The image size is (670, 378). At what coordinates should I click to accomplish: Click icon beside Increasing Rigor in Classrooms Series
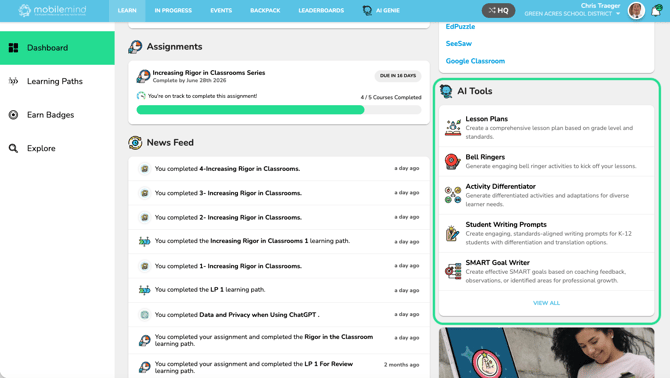(144, 76)
